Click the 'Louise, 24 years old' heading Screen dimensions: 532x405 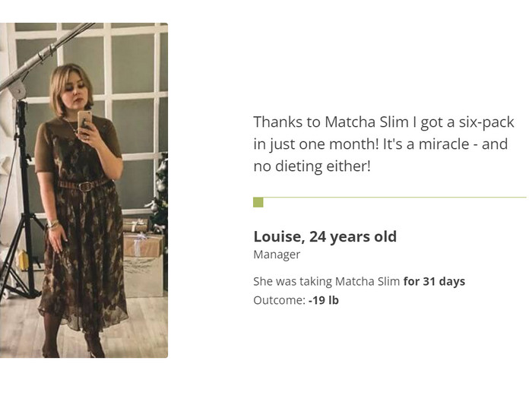(x=325, y=236)
